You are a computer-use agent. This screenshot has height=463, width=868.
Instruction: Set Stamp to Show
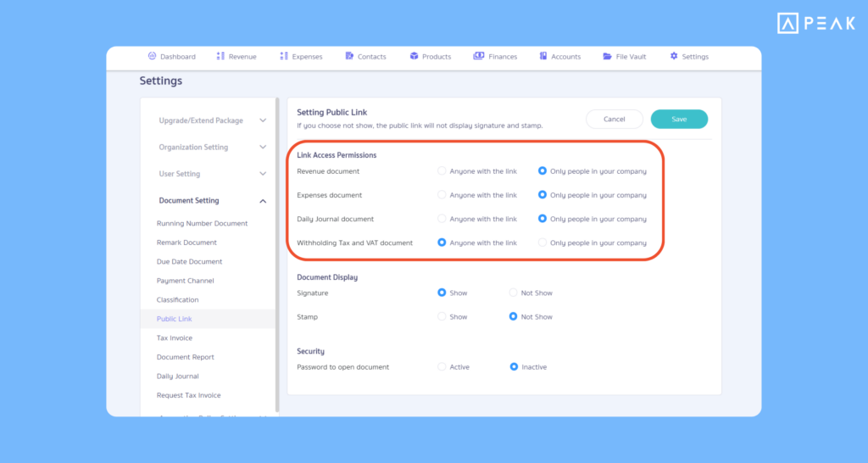tap(442, 316)
